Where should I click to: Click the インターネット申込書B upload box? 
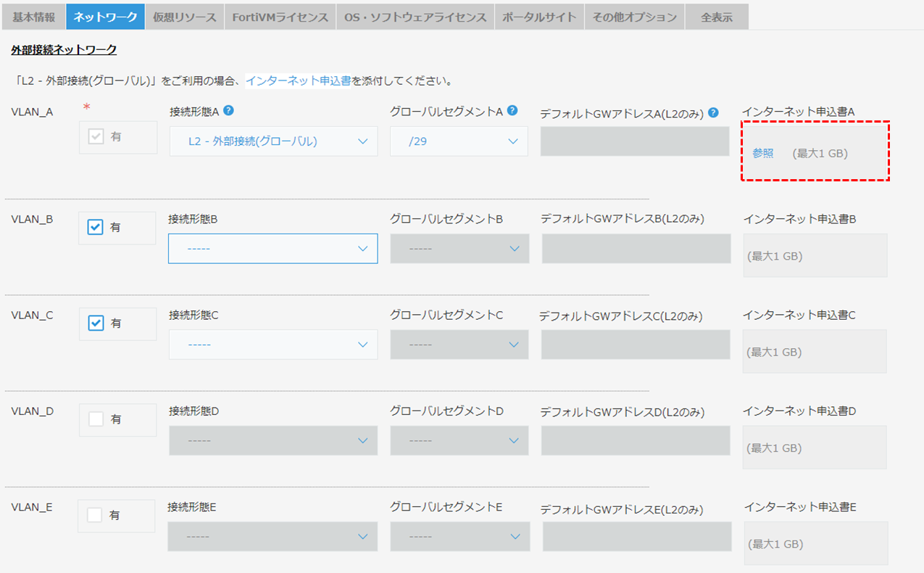(x=815, y=255)
